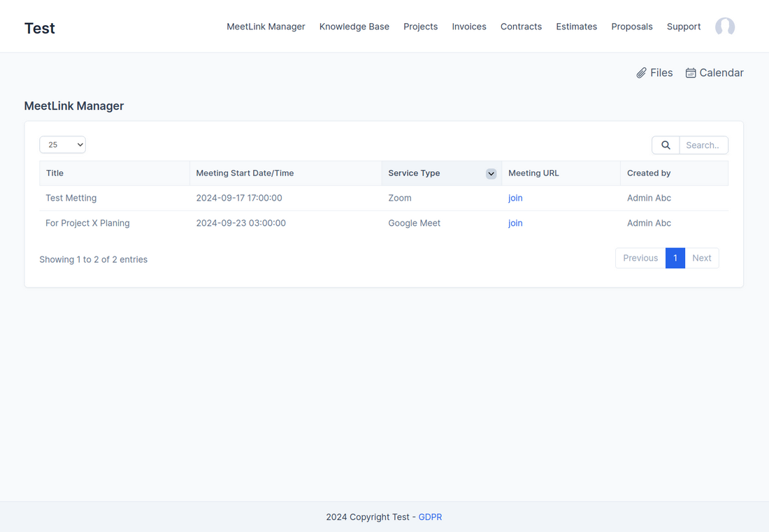The image size is (769, 532).
Task: Navigate to the Projects page
Action: click(x=420, y=27)
